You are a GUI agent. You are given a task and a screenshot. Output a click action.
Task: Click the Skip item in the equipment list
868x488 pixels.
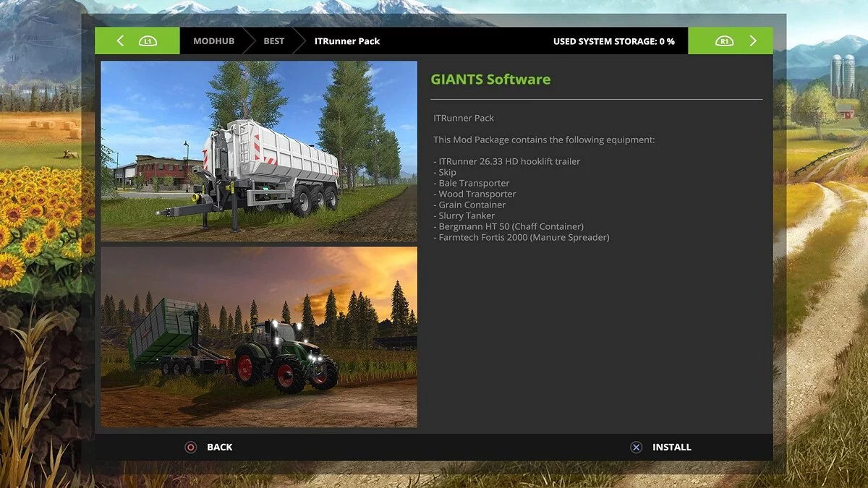pos(446,172)
